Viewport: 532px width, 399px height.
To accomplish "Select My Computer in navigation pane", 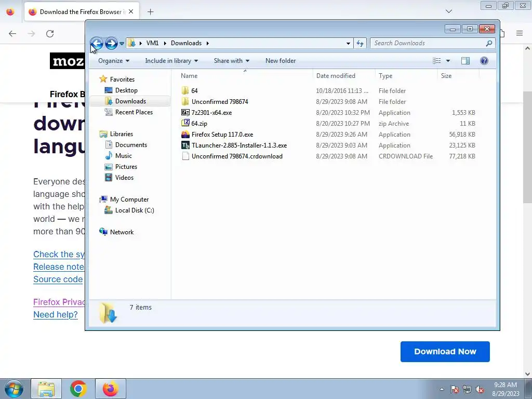I will click(129, 199).
